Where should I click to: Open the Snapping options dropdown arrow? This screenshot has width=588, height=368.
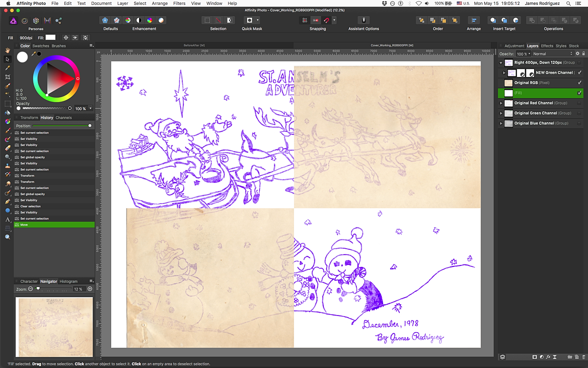click(334, 20)
